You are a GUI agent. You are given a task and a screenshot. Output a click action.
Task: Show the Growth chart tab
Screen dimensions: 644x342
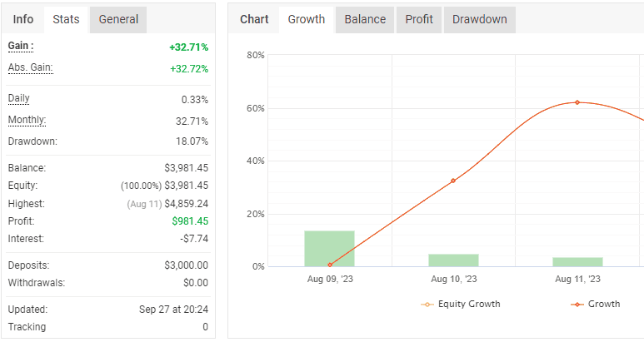(x=306, y=19)
